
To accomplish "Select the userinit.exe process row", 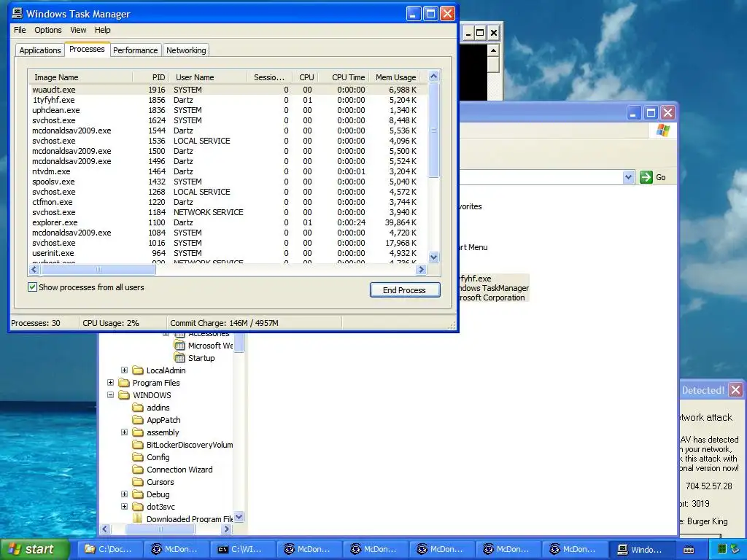I will 228,253.
